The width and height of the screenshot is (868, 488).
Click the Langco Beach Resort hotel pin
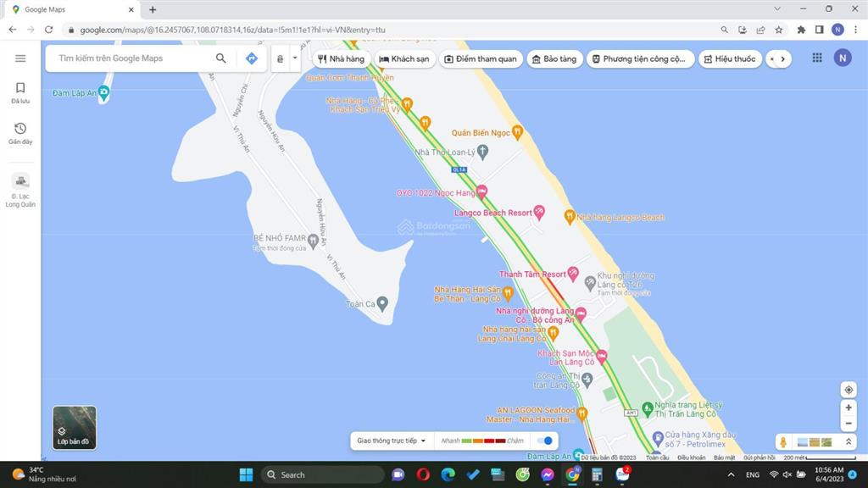pyautogui.click(x=538, y=212)
